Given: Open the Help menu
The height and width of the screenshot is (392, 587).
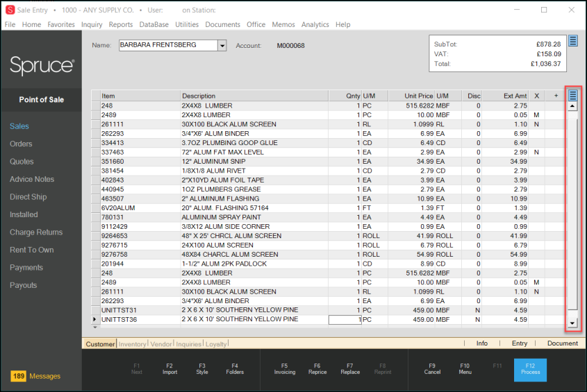Looking at the screenshot, I should (343, 25).
